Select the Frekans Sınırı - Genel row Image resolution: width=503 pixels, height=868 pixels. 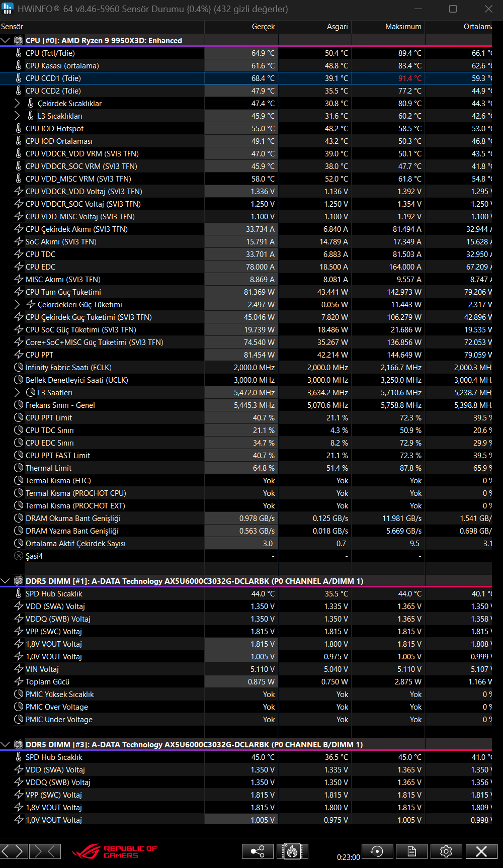[x=246, y=405]
